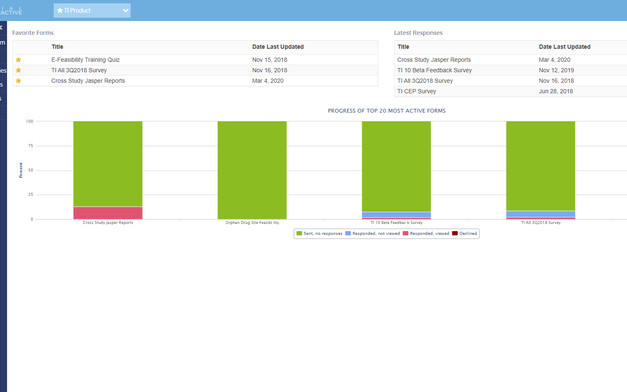Toggle 'Responded, viewed' legend series
Screen dimensions: 627x392
tap(426, 233)
